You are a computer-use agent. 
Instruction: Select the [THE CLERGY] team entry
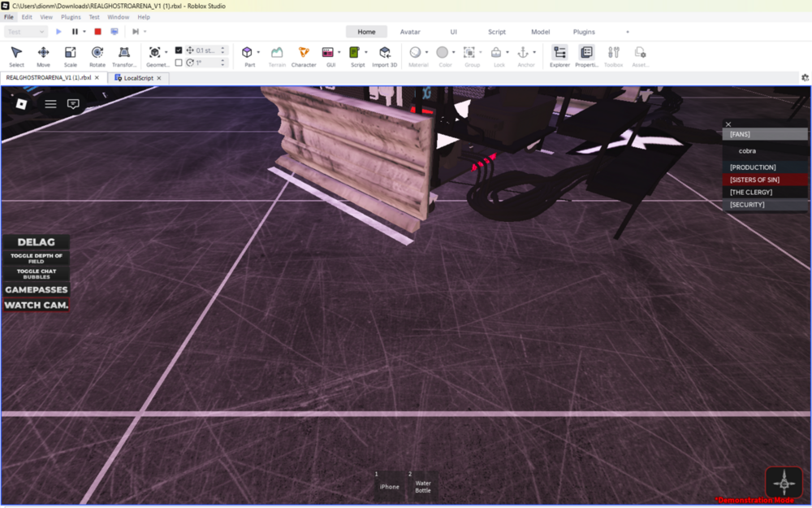pos(765,193)
